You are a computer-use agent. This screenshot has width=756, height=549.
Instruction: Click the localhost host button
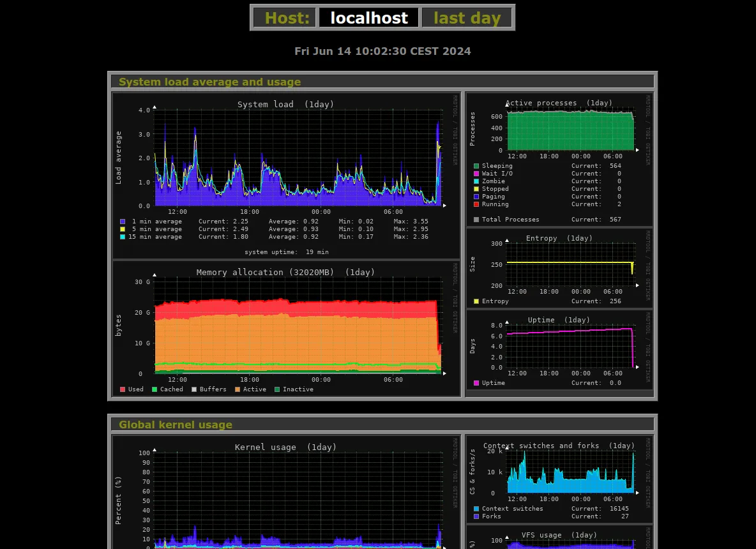pos(368,18)
